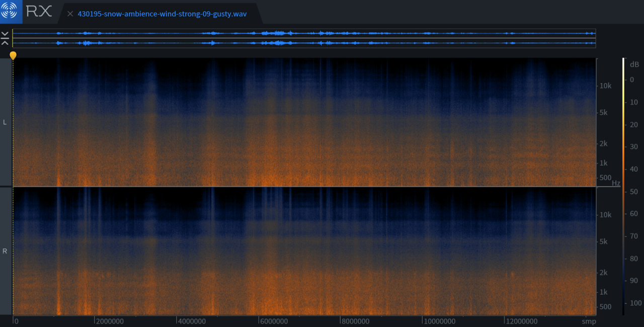Click the yellow playhead marker handle
Screen dimensions: 644x327
(13, 55)
